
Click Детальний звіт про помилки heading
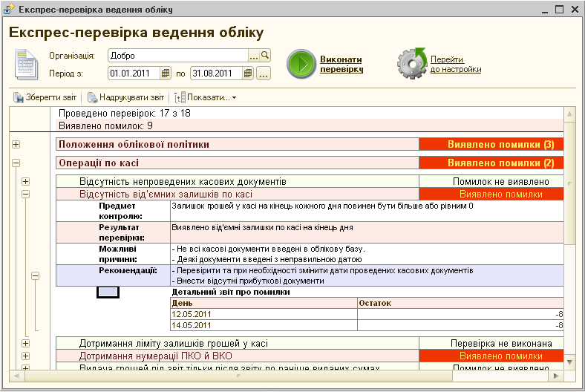pyautogui.click(x=231, y=292)
